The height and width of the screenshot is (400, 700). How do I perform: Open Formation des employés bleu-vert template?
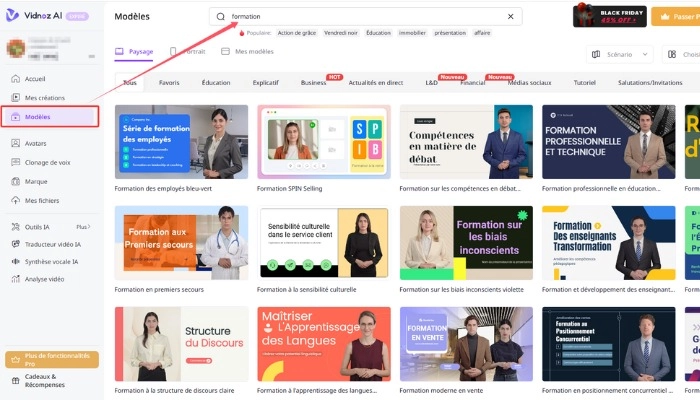click(181, 142)
